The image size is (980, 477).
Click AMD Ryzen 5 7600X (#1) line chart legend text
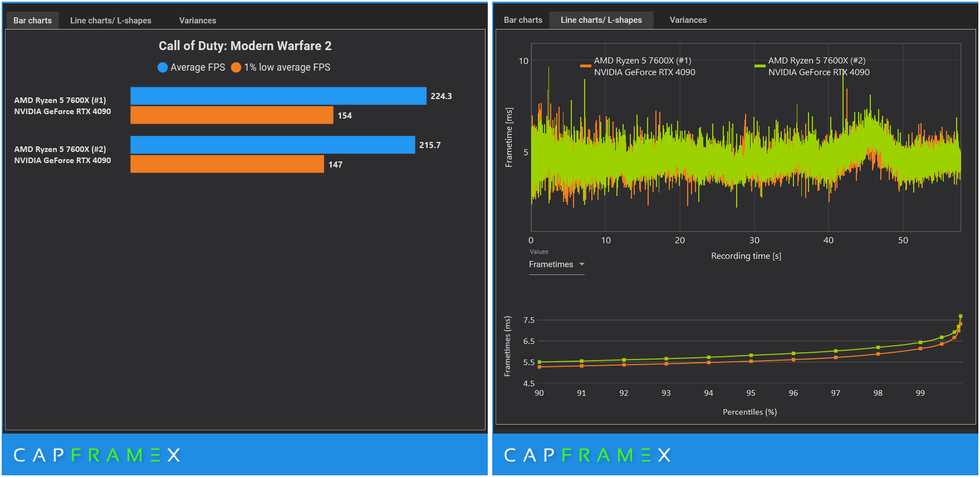[644, 66]
